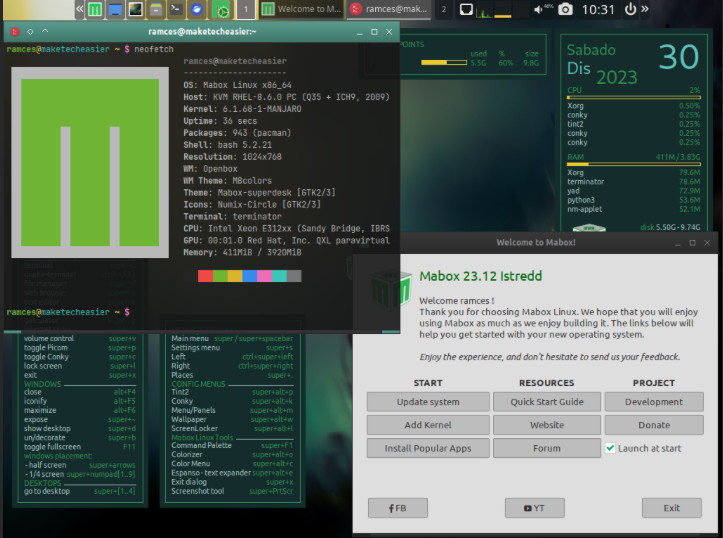The image size is (723, 538).
Task: Click the screenshot camera icon in panel
Action: click(x=565, y=9)
